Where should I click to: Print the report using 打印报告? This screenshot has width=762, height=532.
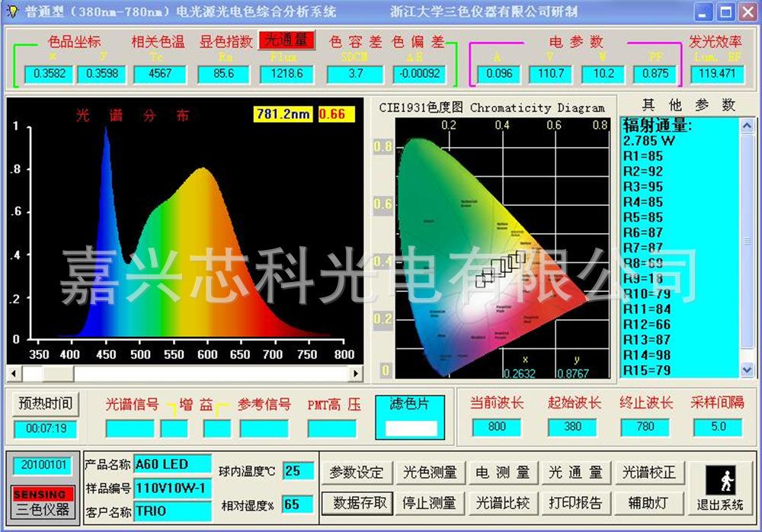(575, 503)
